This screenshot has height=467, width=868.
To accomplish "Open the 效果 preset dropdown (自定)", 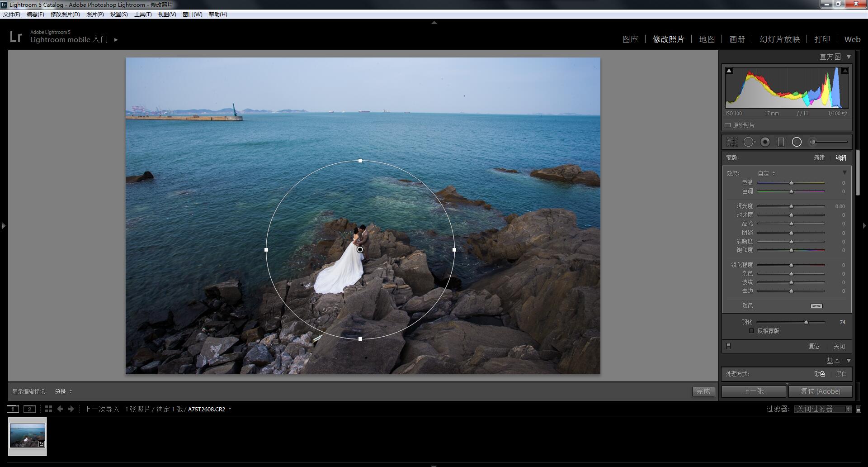I will (766, 173).
